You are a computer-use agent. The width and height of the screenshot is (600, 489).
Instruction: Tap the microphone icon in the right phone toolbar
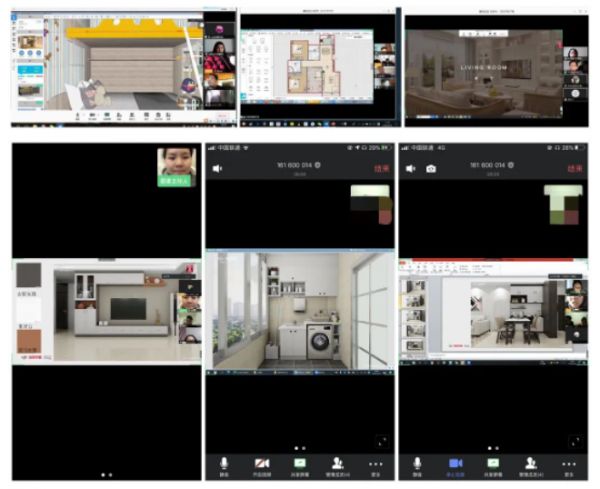click(418, 464)
